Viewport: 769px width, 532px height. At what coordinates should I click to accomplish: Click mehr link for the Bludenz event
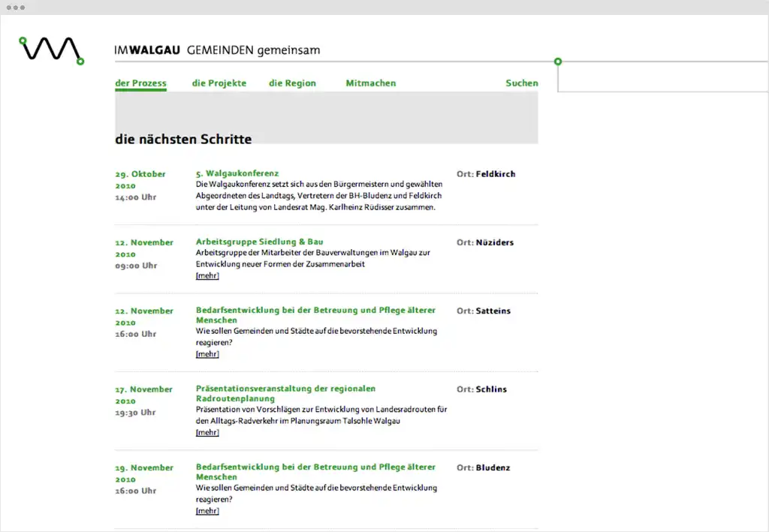(x=207, y=510)
